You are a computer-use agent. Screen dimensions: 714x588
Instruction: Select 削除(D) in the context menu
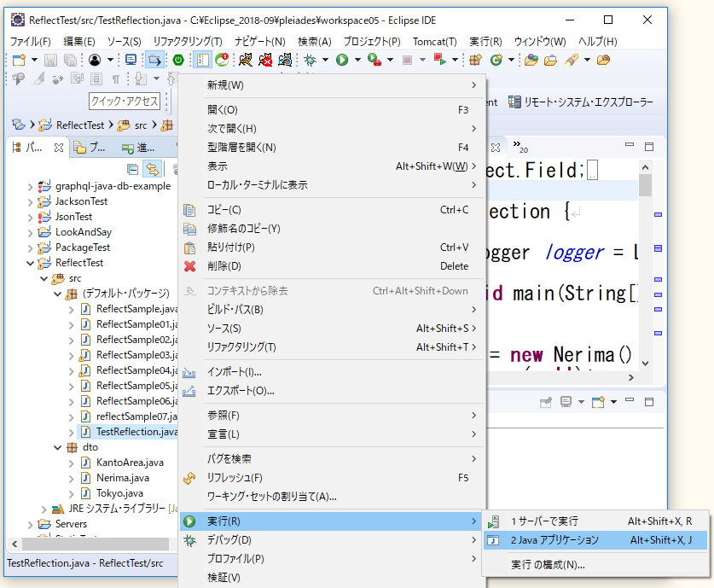pos(331,266)
